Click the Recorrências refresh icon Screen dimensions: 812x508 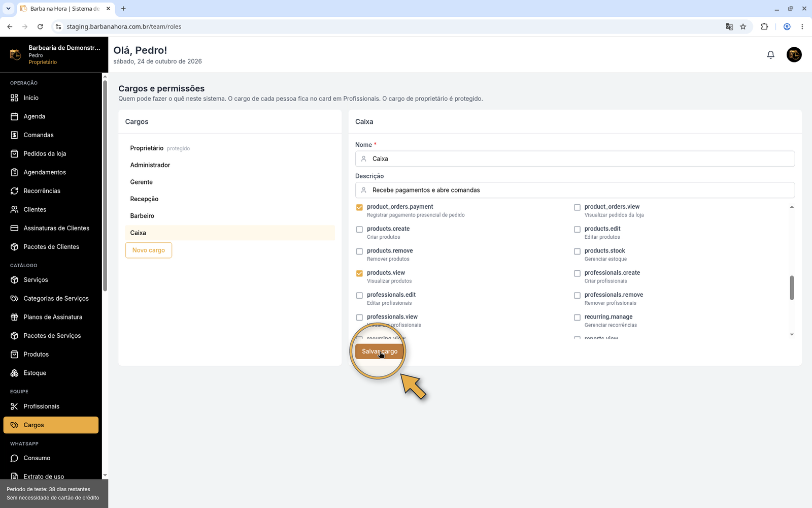pos(14,191)
